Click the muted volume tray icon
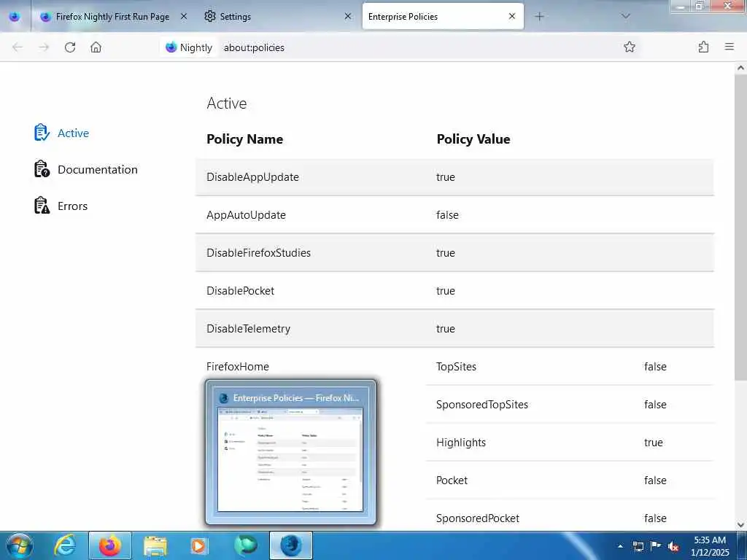 pyautogui.click(x=673, y=547)
